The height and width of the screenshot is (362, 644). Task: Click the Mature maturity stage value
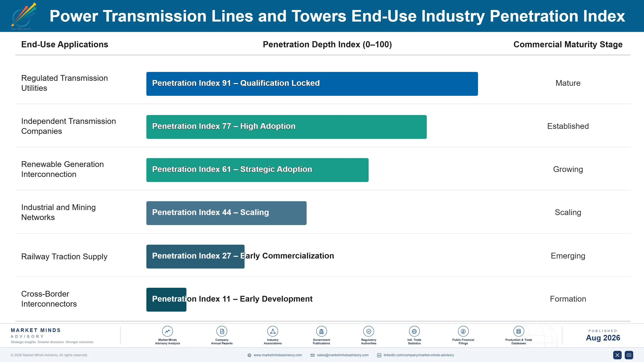pos(568,83)
